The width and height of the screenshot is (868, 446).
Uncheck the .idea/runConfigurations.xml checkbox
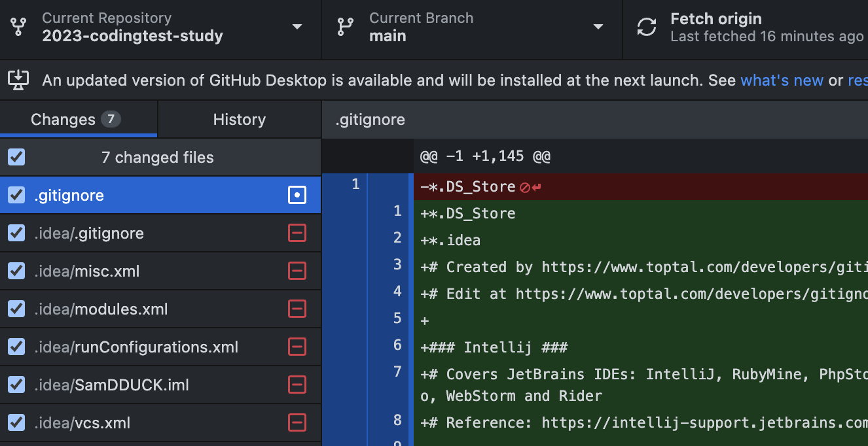[x=16, y=347]
